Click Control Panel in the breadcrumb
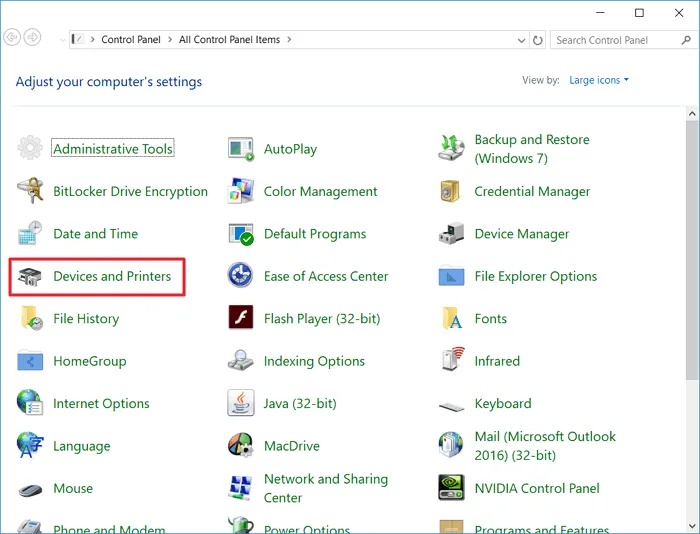The width and height of the screenshot is (700, 534). click(x=131, y=40)
